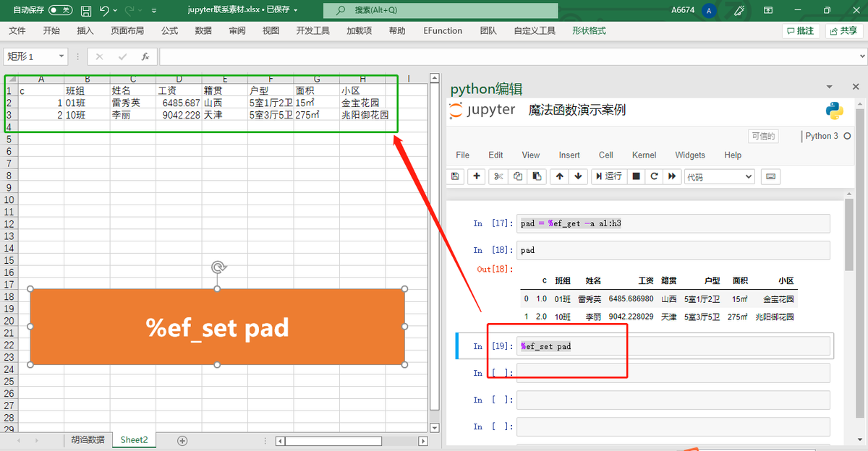Screen dimensions: 868x451
Task: Paste cells below in Jupyter toolbar
Action: (x=537, y=176)
